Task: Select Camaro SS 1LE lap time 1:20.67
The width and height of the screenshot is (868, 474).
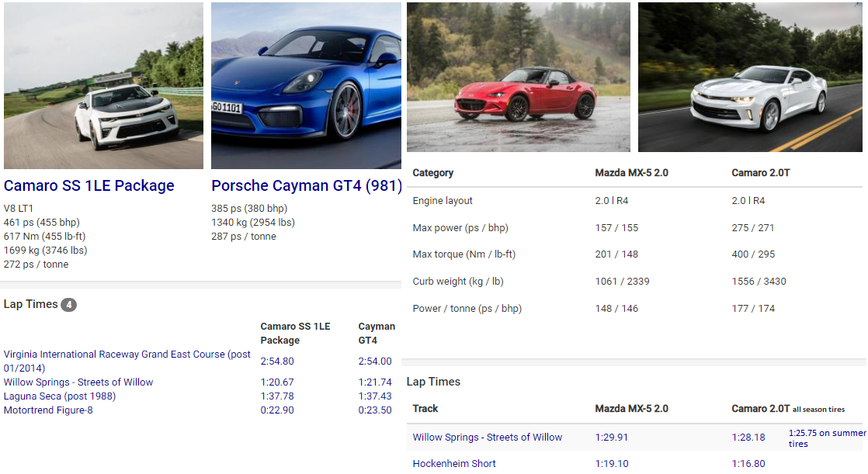Action: [277, 382]
